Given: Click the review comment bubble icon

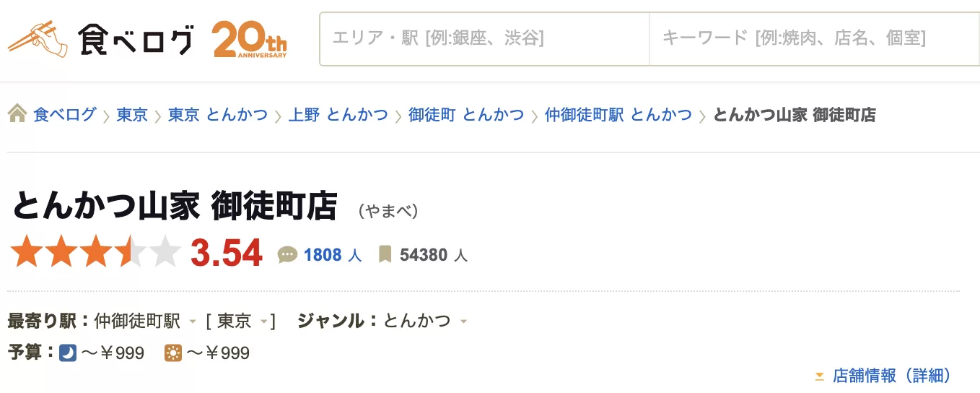Looking at the screenshot, I should click(x=287, y=254).
